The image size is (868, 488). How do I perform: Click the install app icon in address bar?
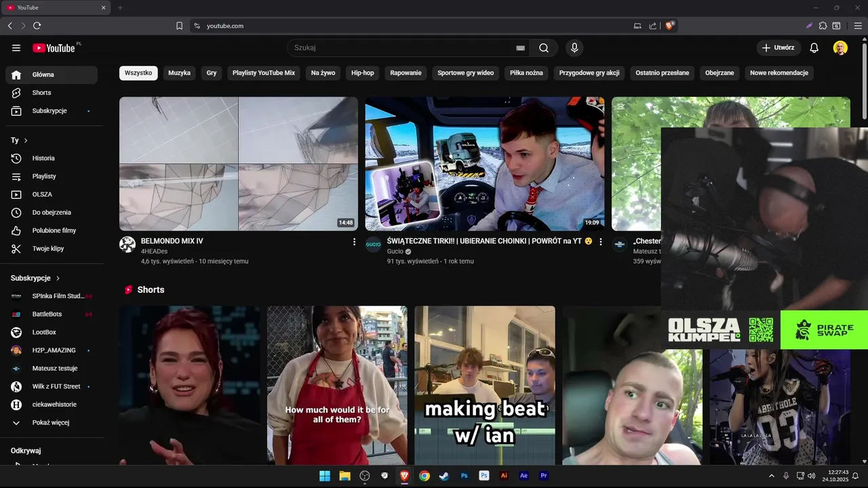637,26
